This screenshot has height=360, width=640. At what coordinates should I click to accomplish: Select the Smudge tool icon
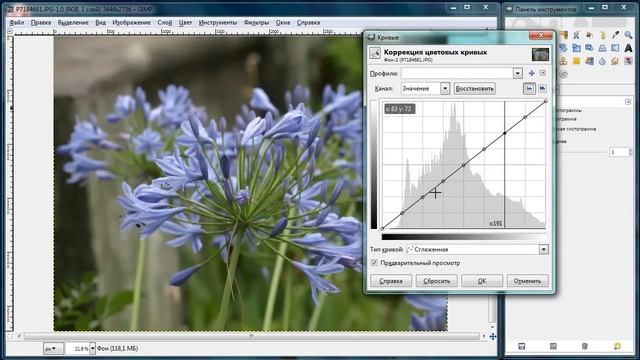coord(615,61)
